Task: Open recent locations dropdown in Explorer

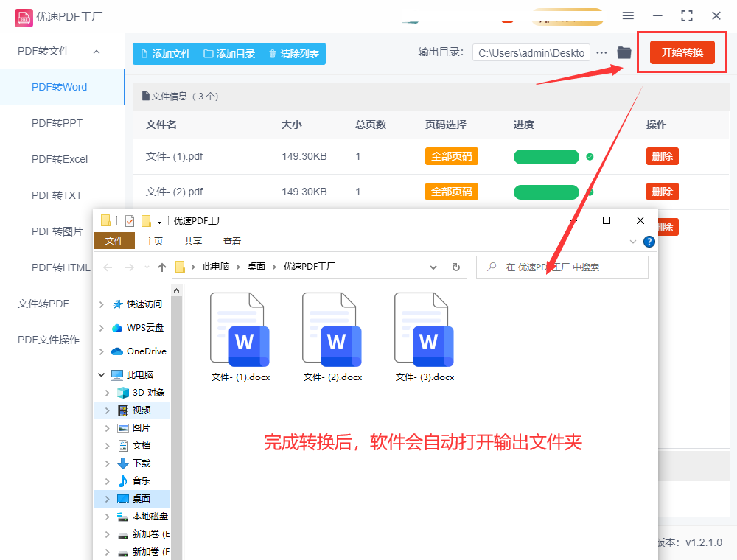Action: coord(147,267)
